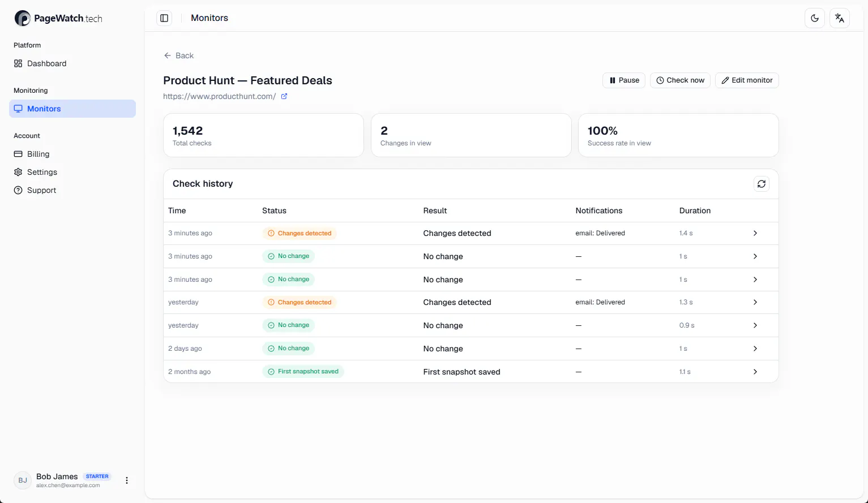Click the 1,542 Total checks card
868x503 pixels.
pos(263,135)
